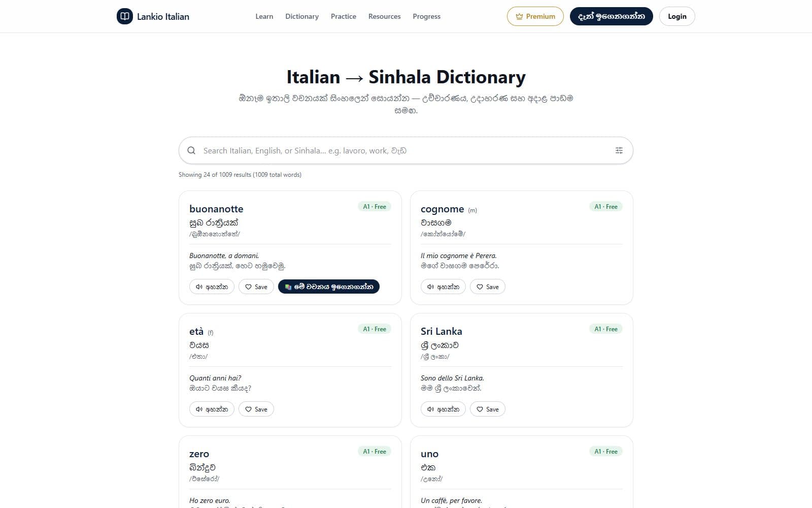Click the crown icon on the Premium button
This screenshot has height=508, width=812.
[x=519, y=17]
